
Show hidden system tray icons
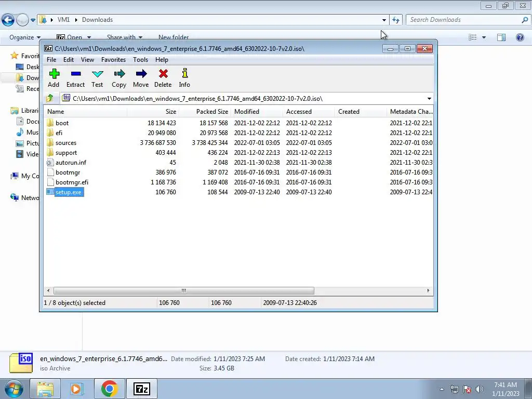pos(442,389)
